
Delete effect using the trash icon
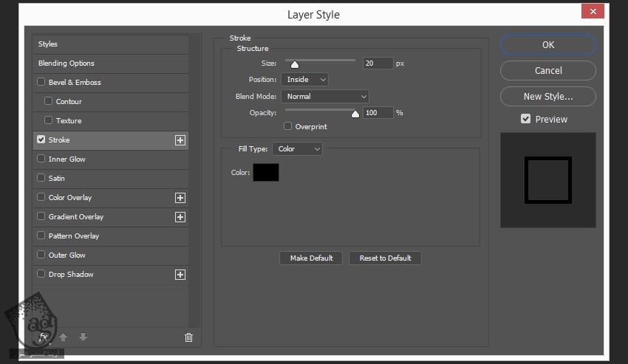point(188,337)
